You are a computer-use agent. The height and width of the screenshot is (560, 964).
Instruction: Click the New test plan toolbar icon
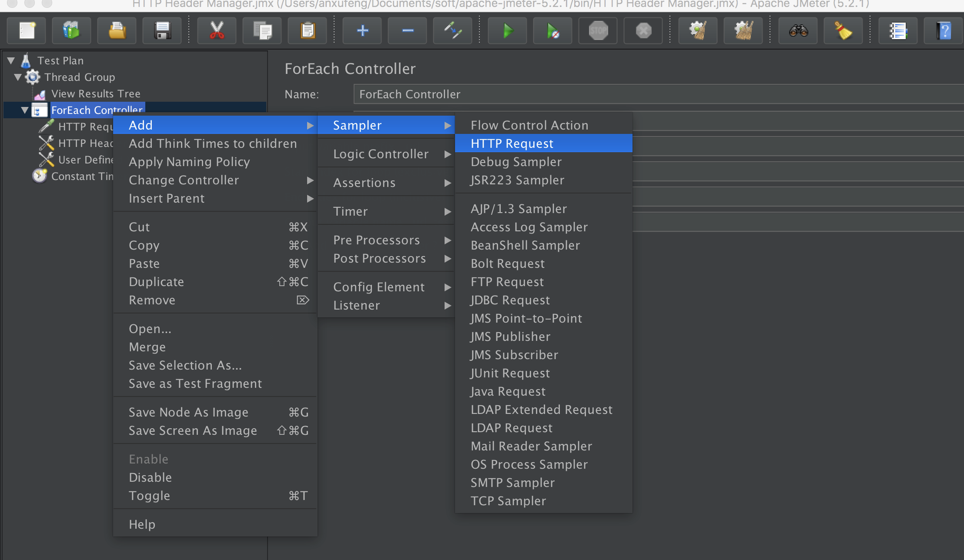[27, 31]
